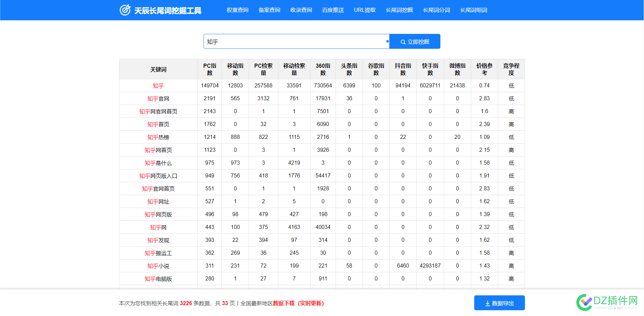Select the keyword 知乎电脑版
The height and width of the screenshot is (316, 644).
click(x=158, y=279)
